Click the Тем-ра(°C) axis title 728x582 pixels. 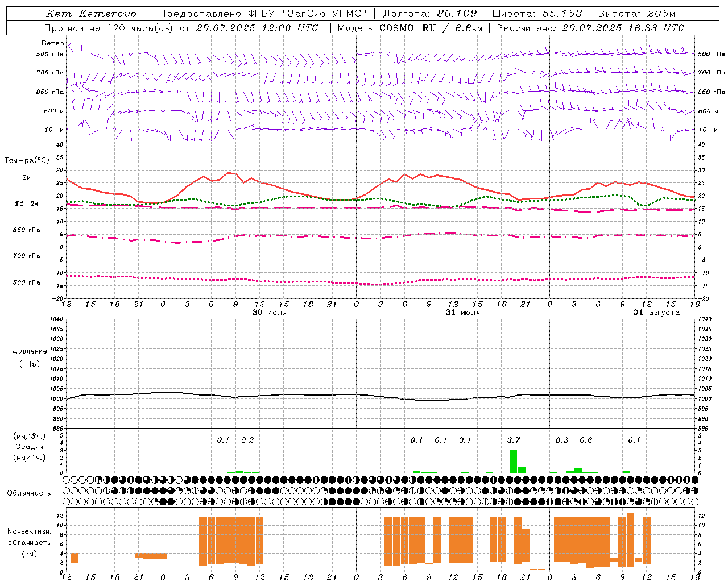click(27, 161)
